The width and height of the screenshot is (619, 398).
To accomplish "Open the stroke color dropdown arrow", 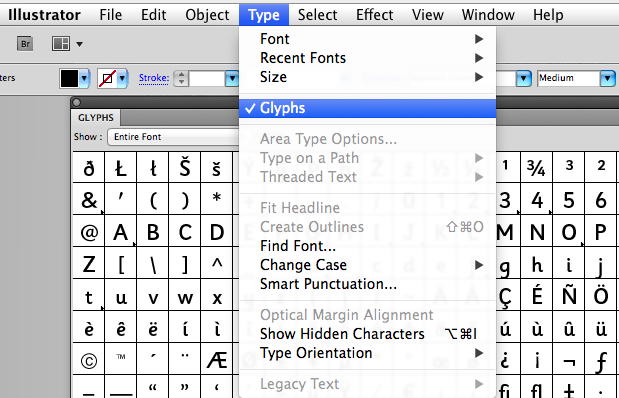I will tap(122, 78).
